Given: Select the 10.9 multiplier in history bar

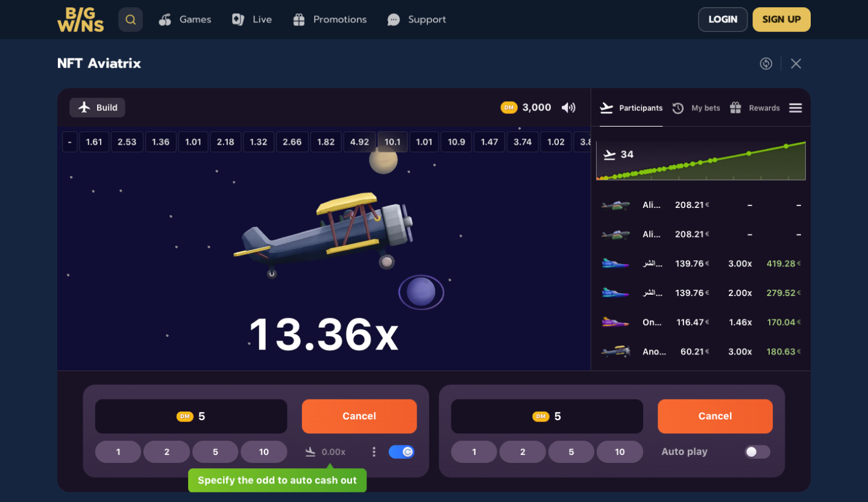Looking at the screenshot, I should pos(456,142).
